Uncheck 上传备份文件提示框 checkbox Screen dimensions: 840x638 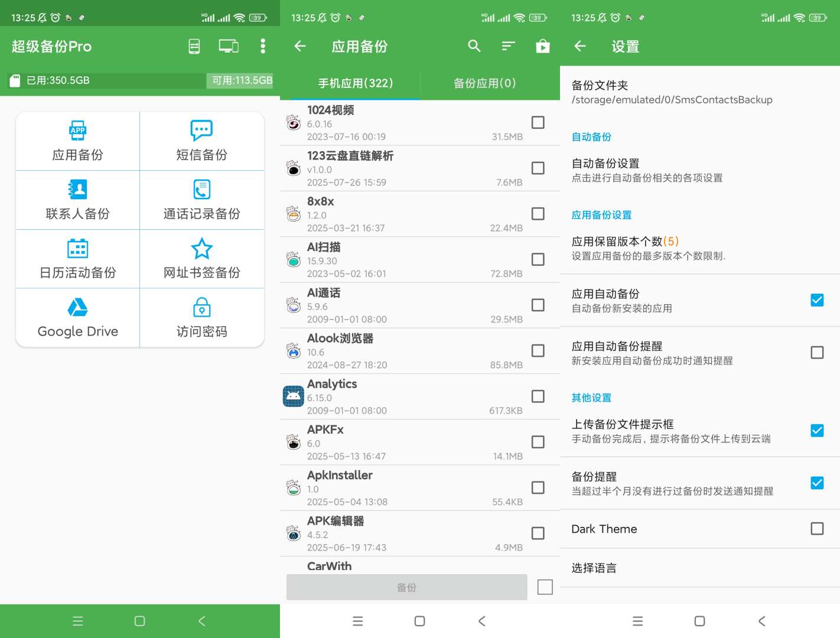coord(817,431)
